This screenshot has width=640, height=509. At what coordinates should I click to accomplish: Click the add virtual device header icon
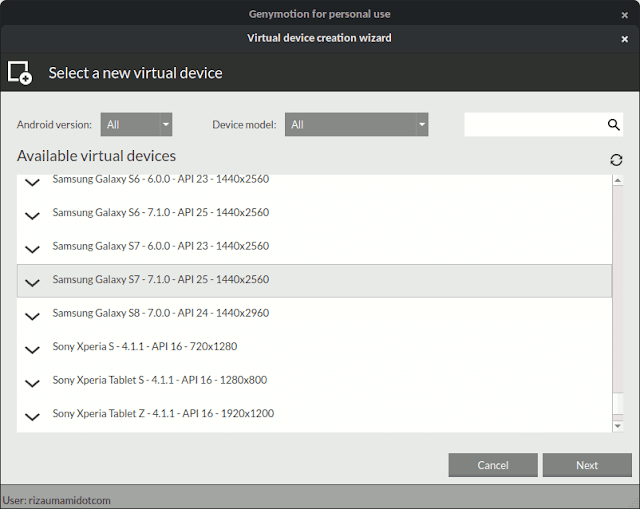click(20, 73)
